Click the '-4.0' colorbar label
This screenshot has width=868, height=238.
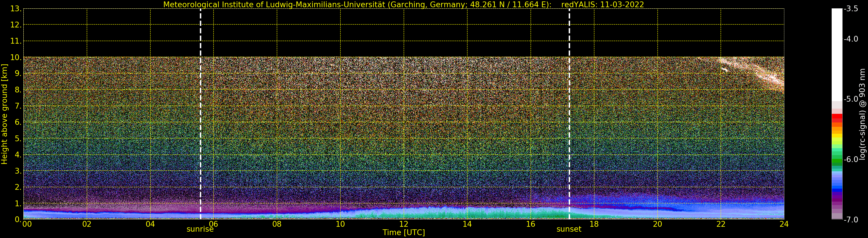click(851, 39)
